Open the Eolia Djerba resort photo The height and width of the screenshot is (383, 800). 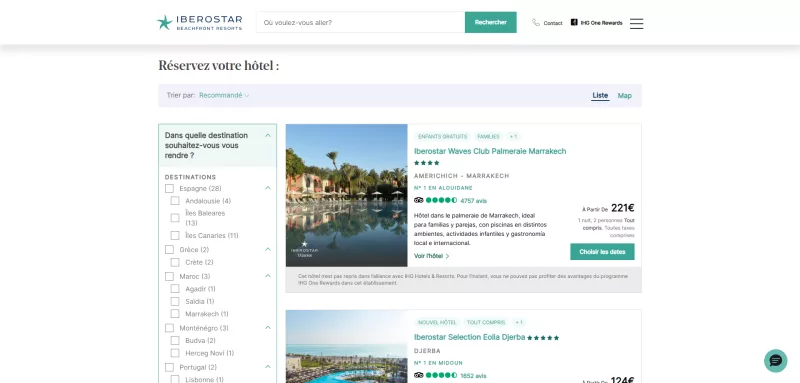[x=346, y=347]
